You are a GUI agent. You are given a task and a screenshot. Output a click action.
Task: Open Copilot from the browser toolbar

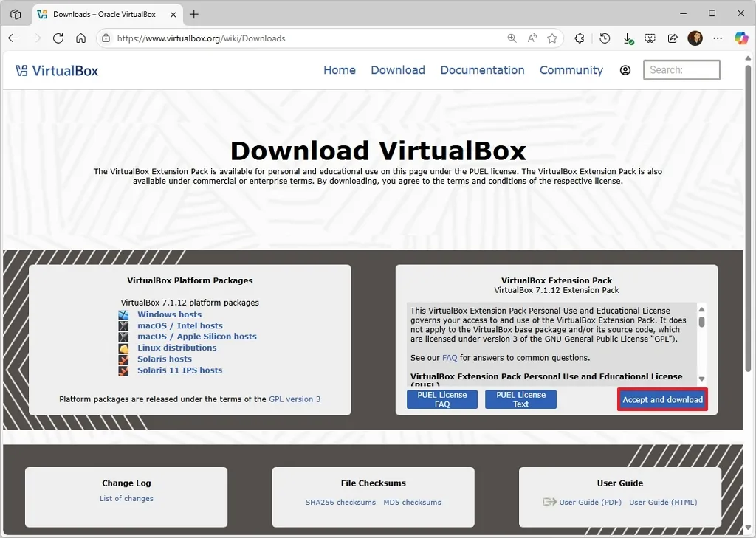[x=742, y=38]
